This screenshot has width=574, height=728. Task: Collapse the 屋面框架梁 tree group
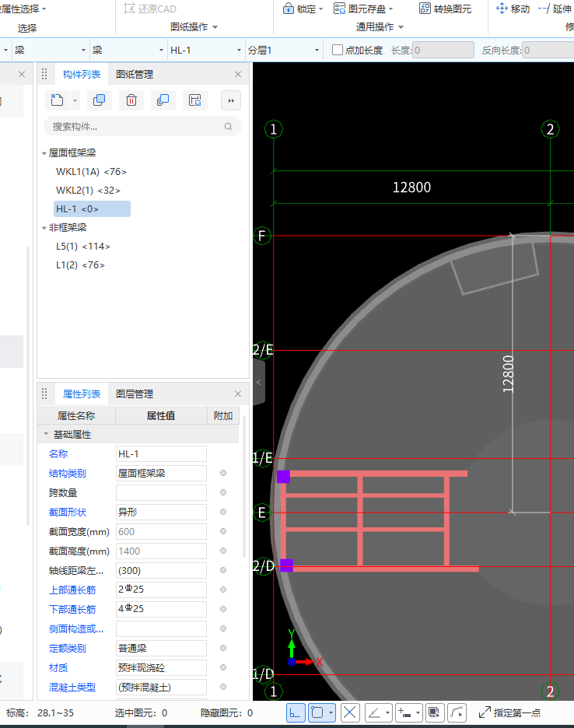44,153
